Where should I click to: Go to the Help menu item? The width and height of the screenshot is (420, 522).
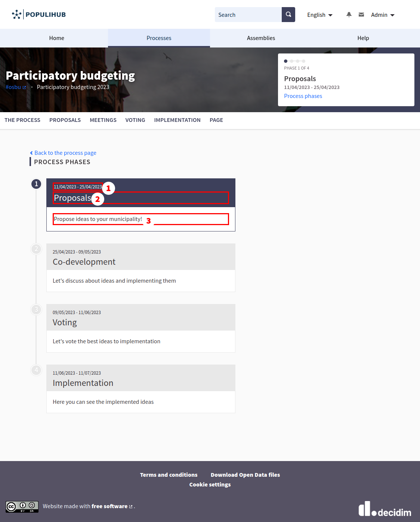point(363,38)
